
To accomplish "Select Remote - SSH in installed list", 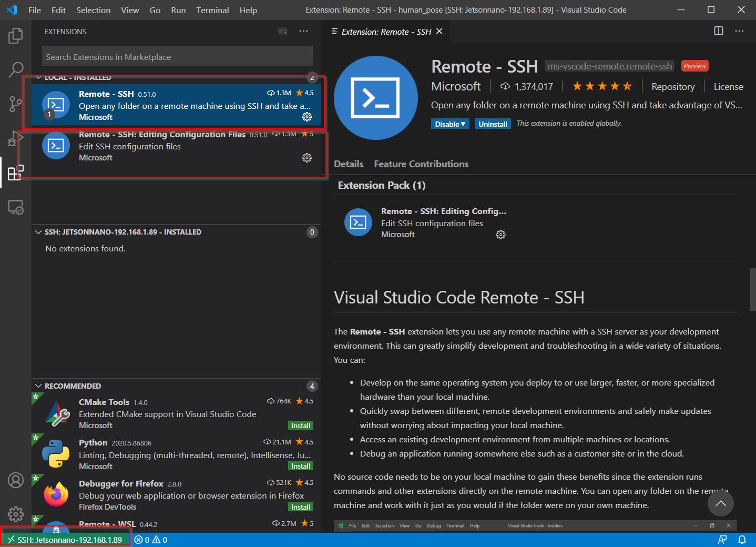I will point(176,105).
